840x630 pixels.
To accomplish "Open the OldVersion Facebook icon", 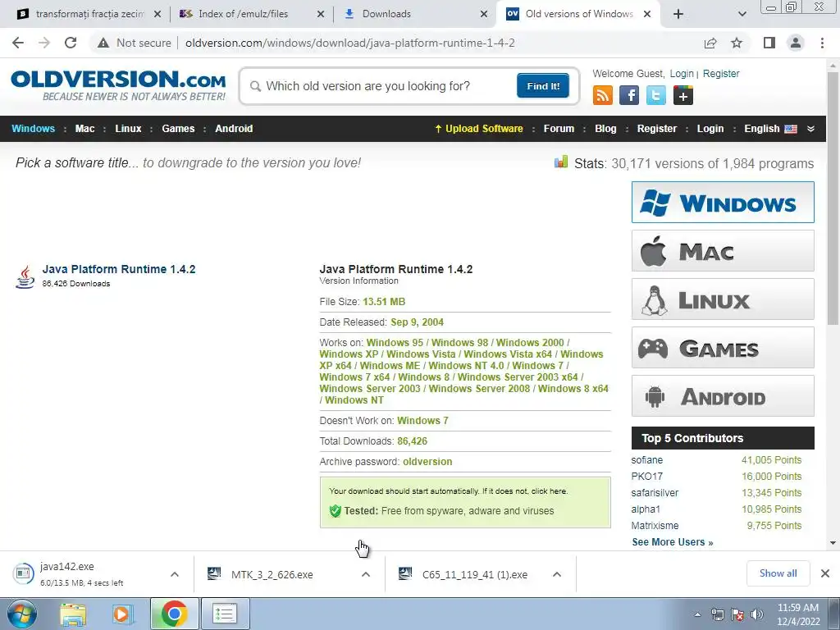I will click(x=629, y=95).
